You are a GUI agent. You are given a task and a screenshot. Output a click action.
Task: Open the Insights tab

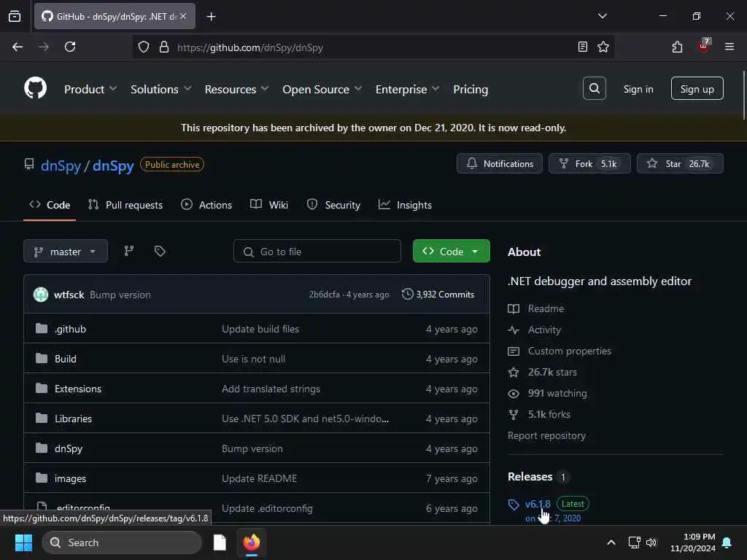[x=405, y=205]
